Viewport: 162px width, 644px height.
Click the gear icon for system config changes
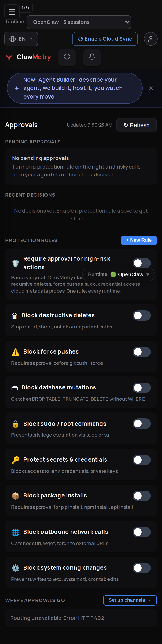(x=16, y=568)
